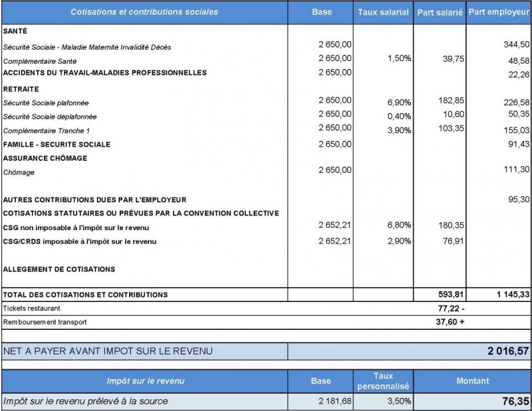Viewport: 532px width, 411px height.
Task: Click the 1,50% salarial rate
Action: click(x=400, y=59)
